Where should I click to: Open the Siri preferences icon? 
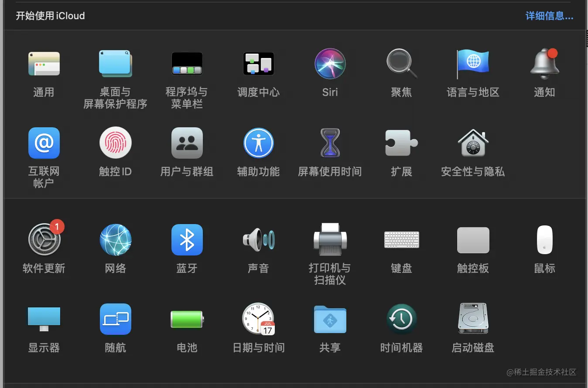point(330,64)
